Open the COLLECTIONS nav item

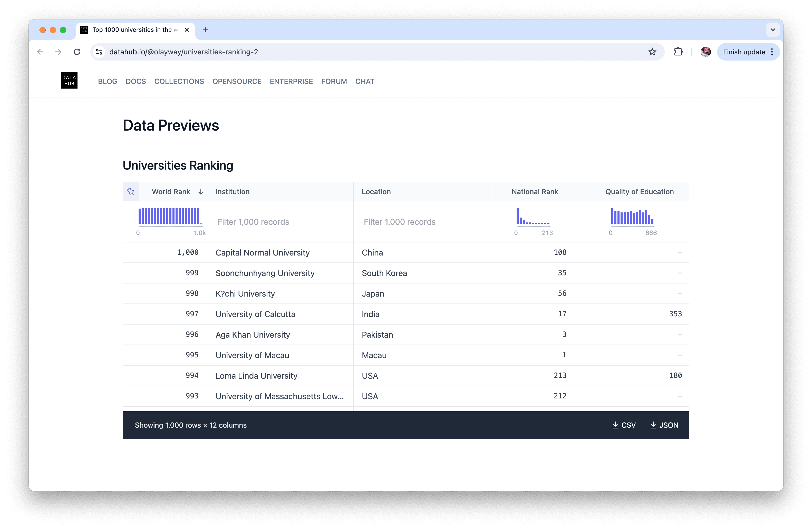[x=179, y=82]
